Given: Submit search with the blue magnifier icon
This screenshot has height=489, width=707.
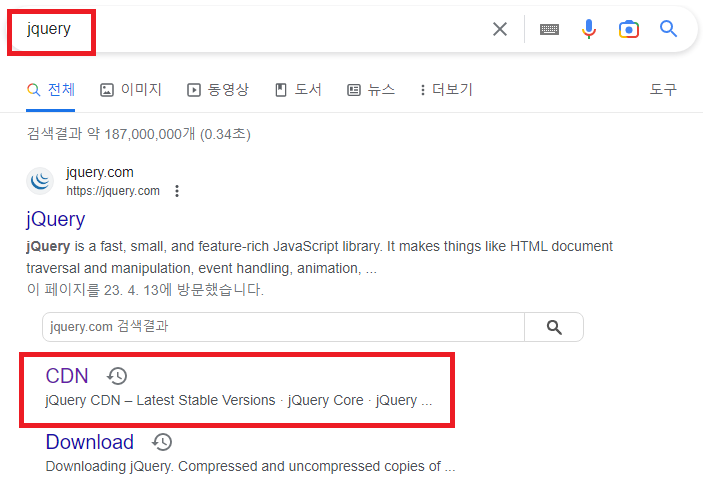Looking at the screenshot, I should click(x=668, y=29).
